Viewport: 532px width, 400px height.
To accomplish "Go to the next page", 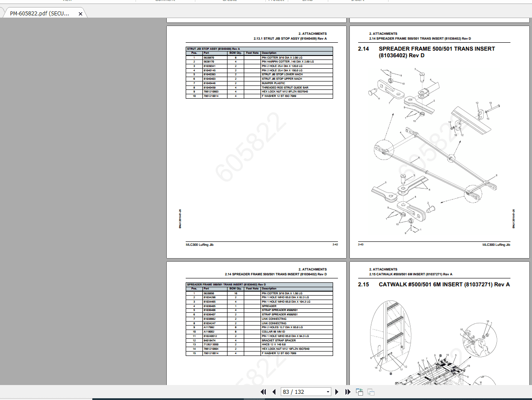I will tap(337, 392).
